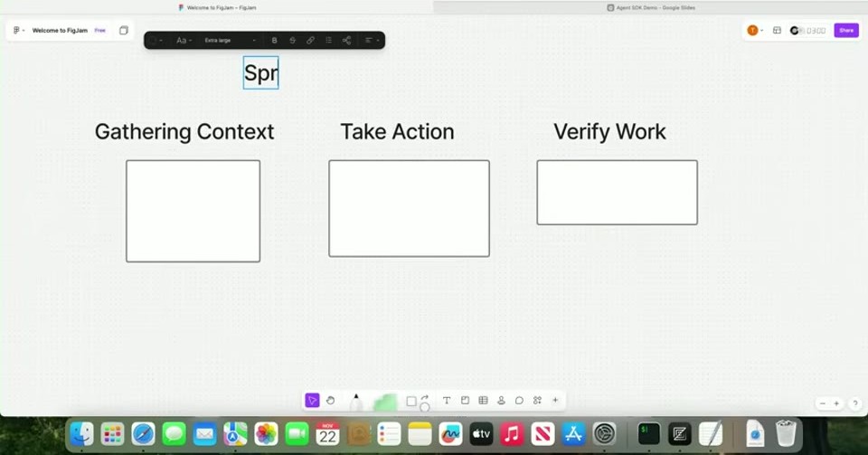Add a link to the text
Screen dimensions: 868x455
310,41
